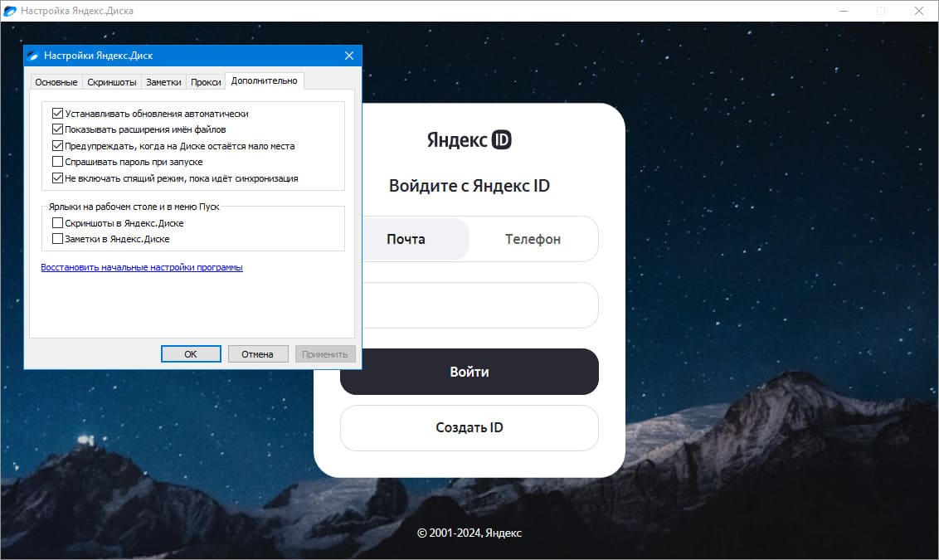Enable Заметки в Яндекс.Диске shortcut
This screenshot has height=560, width=939.
point(57,239)
